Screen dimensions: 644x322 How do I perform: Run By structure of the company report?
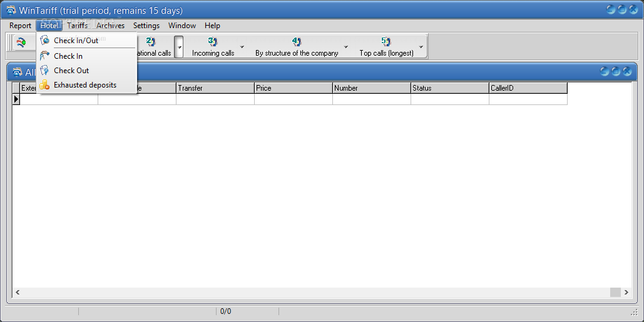(x=297, y=46)
